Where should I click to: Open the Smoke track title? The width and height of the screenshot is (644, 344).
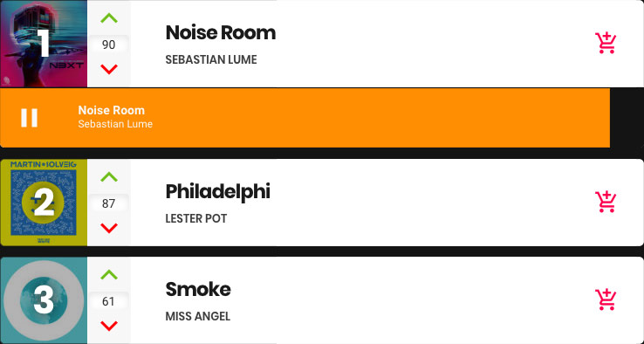[x=198, y=289]
